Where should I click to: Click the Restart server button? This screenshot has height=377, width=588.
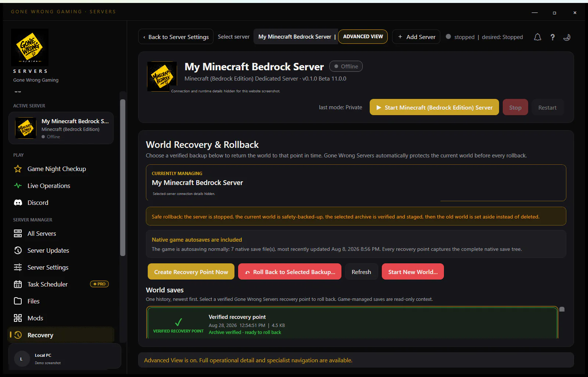[x=547, y=107]
